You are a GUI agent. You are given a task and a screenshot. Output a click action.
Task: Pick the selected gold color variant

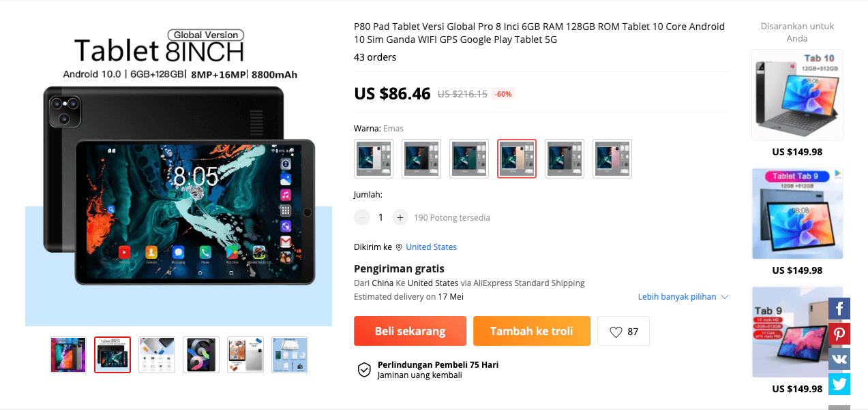(517, 159)
